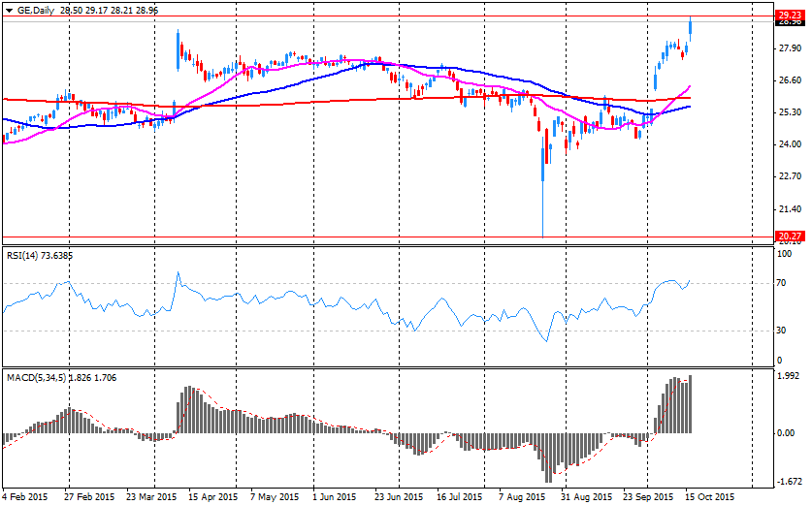Click the 22.70 price axis label
The image size is (812, 505).
(790, 176)
